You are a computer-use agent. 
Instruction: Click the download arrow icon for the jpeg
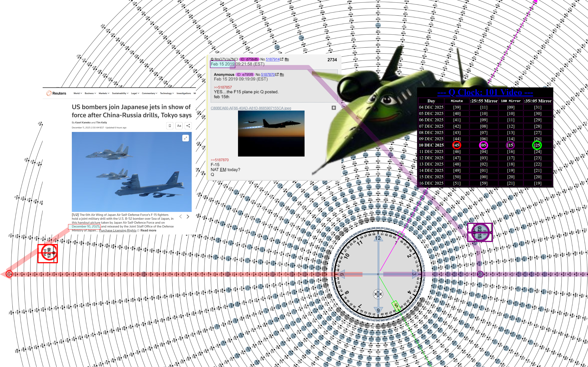334,108
